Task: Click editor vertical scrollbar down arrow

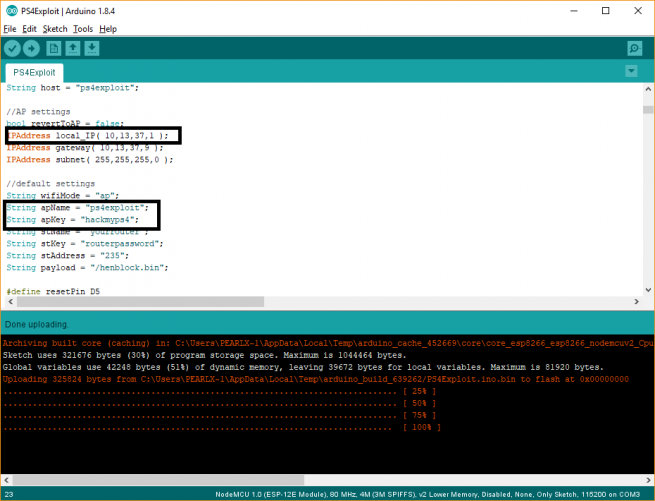Action: (x=648, y=290)
